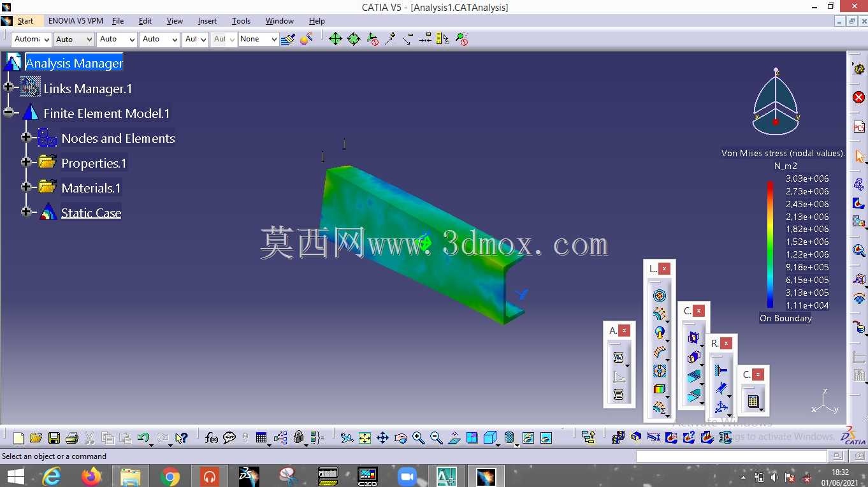Select Analysis Manager tree root
868x487 pixels.
point(74,63)
